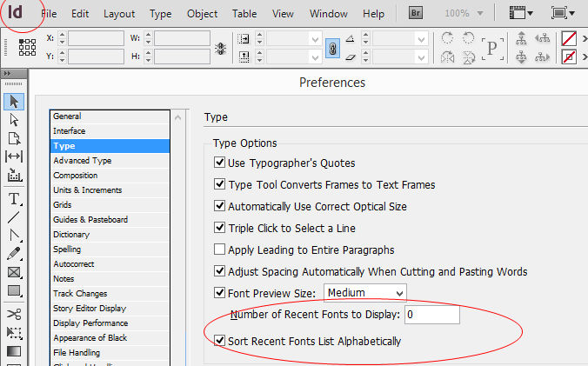Select Advanced Type in preferences list
The image size is (588, 366).
point(110,161)
